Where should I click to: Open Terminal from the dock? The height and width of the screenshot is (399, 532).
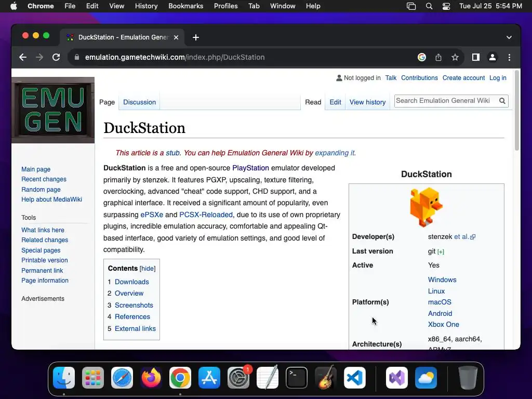pyautogui.click(x=297, y=378)
